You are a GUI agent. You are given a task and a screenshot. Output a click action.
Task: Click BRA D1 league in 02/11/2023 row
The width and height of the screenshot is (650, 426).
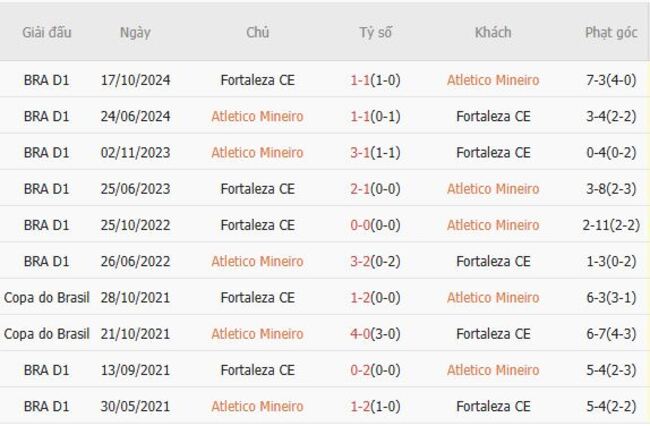click(46, 153)
